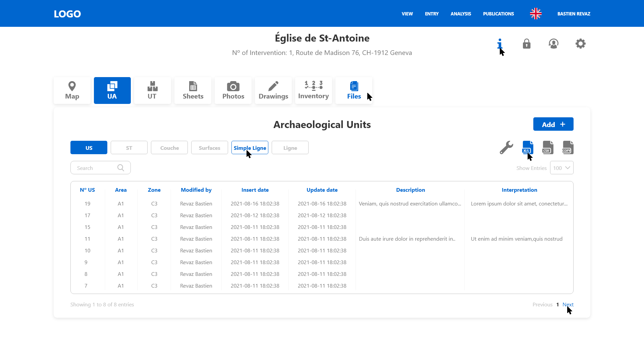Sort by Modified by column
The width and height of the screenshot is (644, 362).
click(x=196, y=190)
